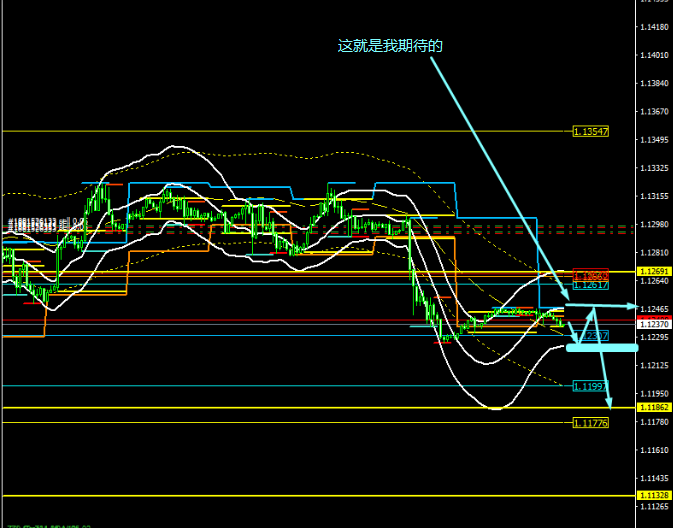Select the 1.11776 yellow level label
Viewport: 673px width, 528px height.
tap(590, 423)
